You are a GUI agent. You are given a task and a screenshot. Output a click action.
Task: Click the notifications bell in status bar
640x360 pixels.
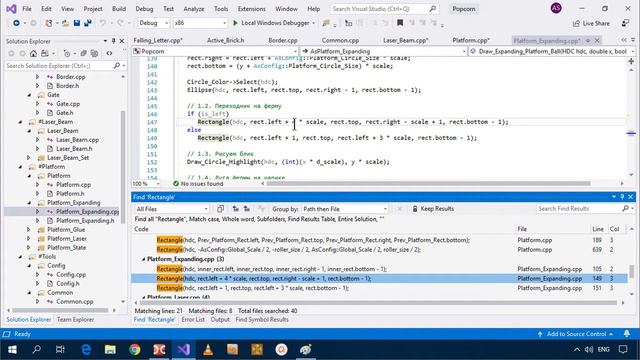[627, 334]
